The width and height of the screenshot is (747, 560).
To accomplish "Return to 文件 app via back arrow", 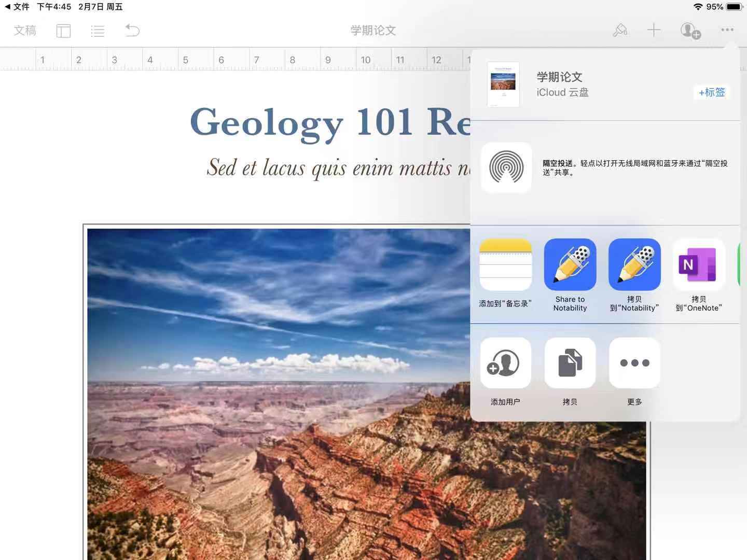I will [x=17, y=7].
